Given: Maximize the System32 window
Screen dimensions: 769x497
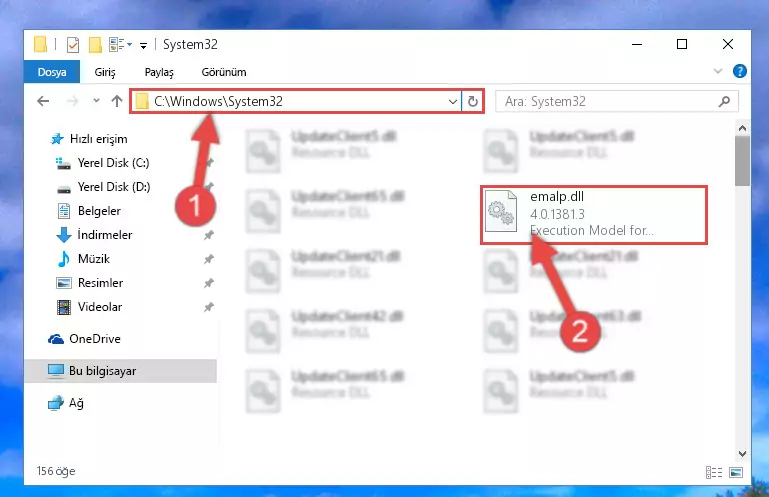Looking at the screenshot, I should pyautogui.click(x=682, y=44).
